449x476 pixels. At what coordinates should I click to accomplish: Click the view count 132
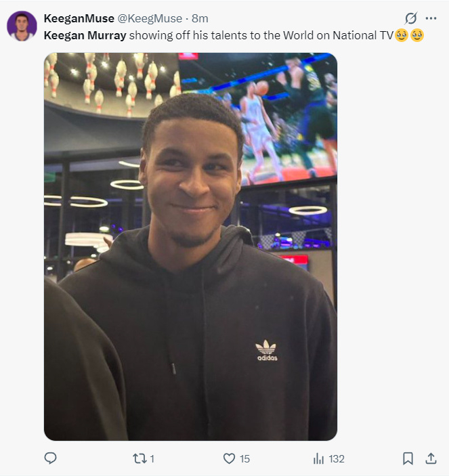pyautogui.click(x=337, y=458)
